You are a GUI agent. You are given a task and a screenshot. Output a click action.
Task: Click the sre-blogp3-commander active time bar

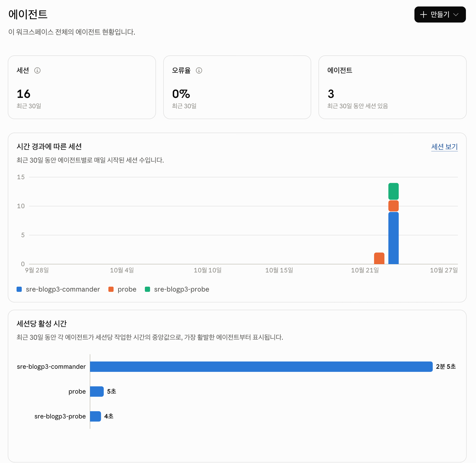(261, 367)
